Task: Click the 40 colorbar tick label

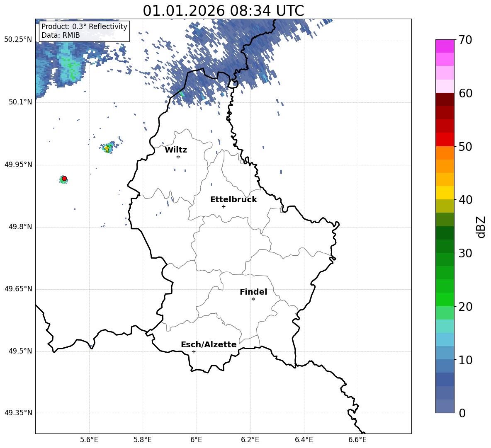Action: 465,200
